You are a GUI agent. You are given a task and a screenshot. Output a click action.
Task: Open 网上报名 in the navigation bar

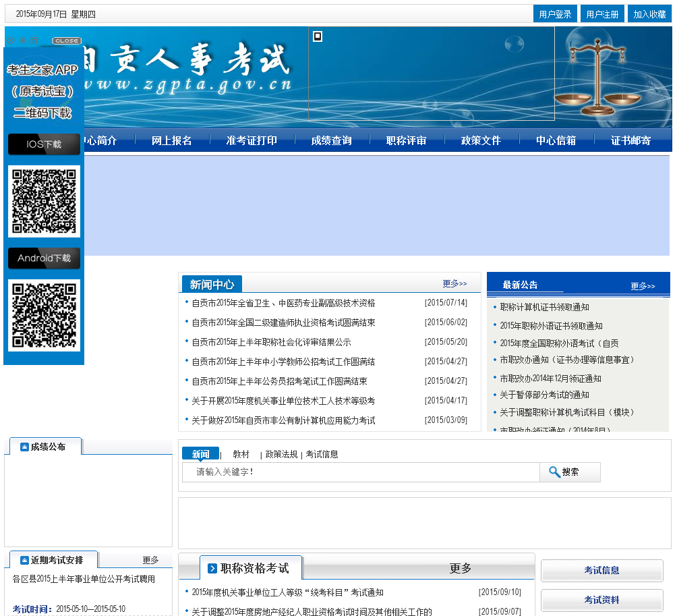pos(172,140)
